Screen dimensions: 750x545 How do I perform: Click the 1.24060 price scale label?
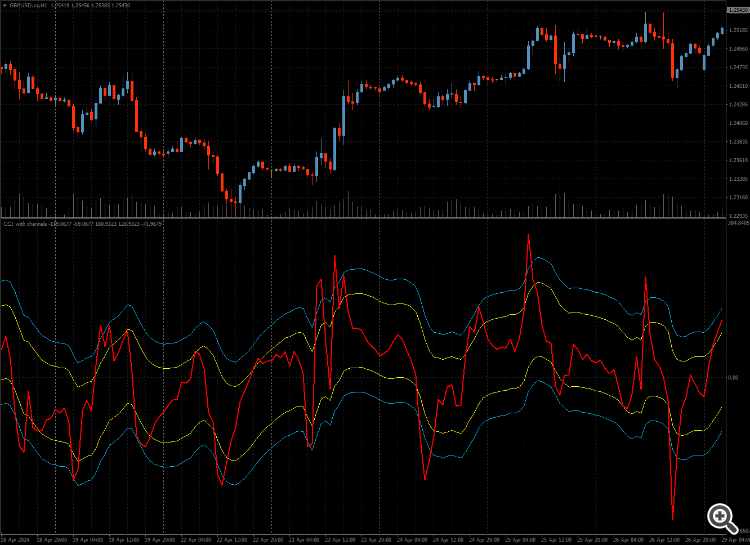738,123
